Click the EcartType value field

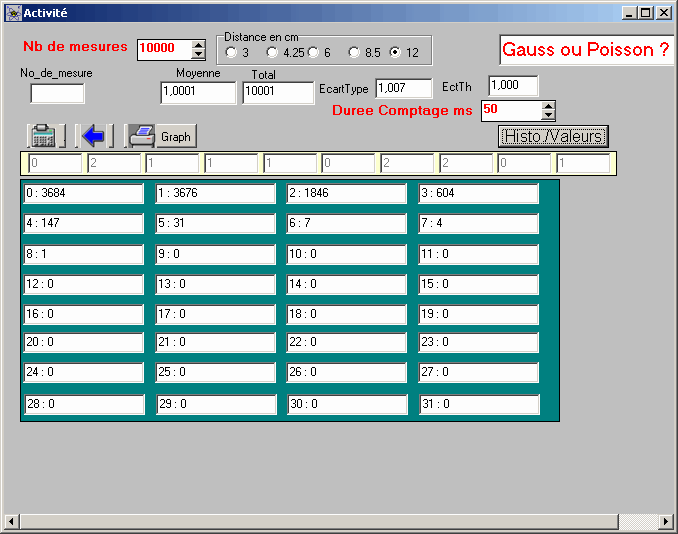coord(403,89)
